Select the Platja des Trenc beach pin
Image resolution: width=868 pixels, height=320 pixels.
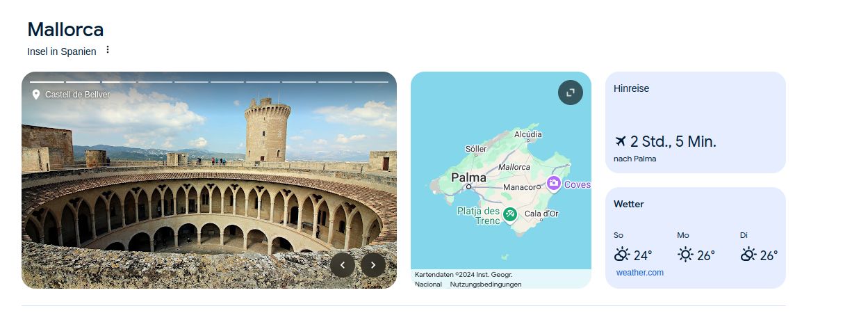tap(510, 214)
